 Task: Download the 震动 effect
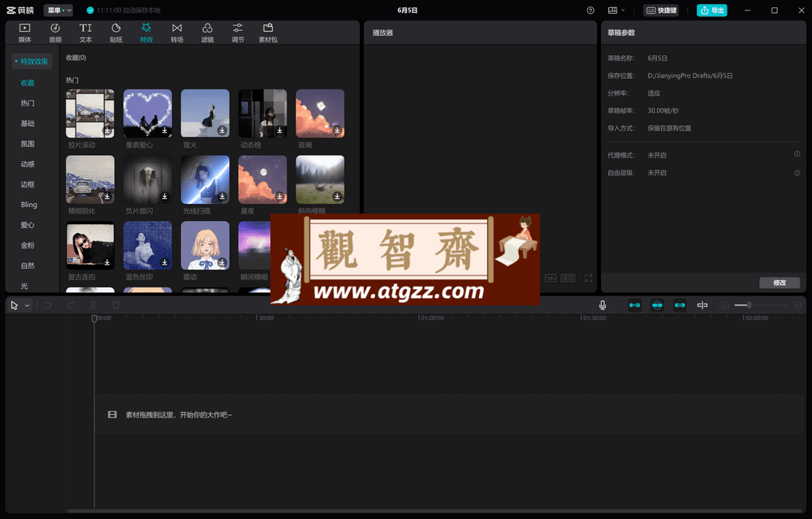click(x=222, y=262)
